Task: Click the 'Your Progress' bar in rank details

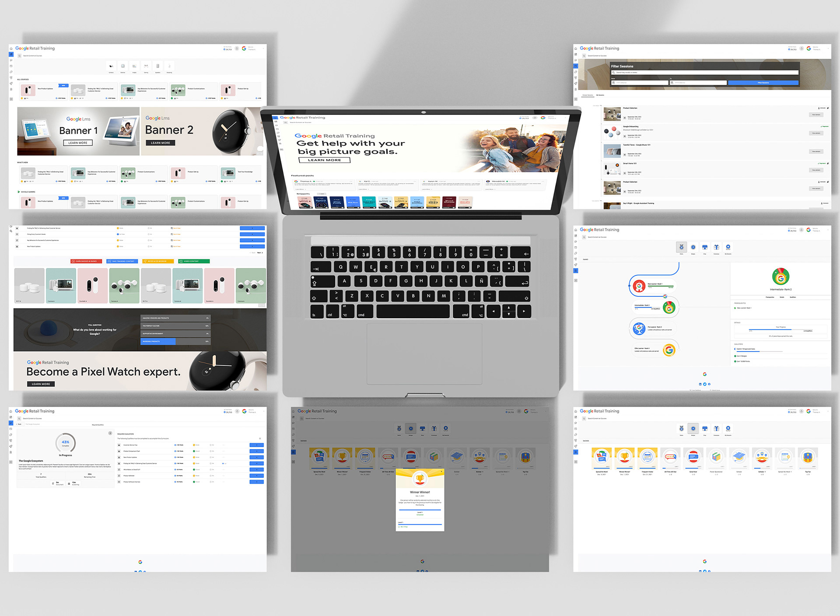Action: coord(780,330)
